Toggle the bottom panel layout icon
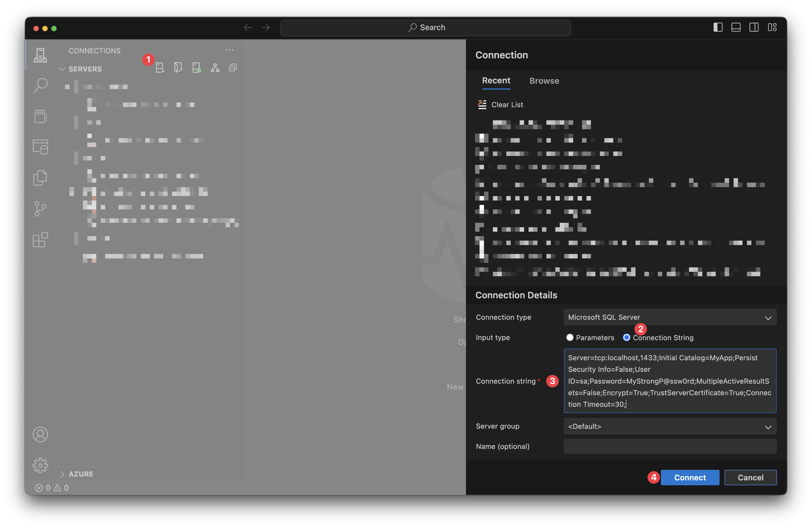The width and height of the screenshot is (812, 528). pos(736,27)
